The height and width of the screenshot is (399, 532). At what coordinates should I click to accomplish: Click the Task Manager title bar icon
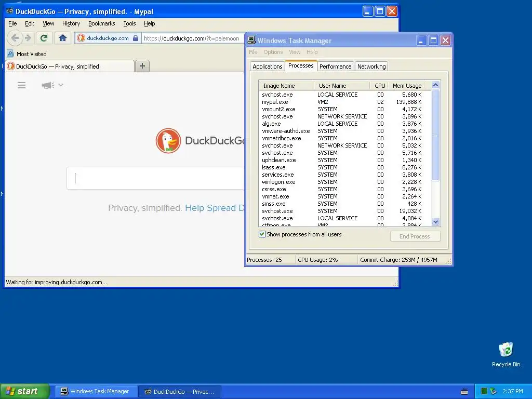[x=251, y=41]
